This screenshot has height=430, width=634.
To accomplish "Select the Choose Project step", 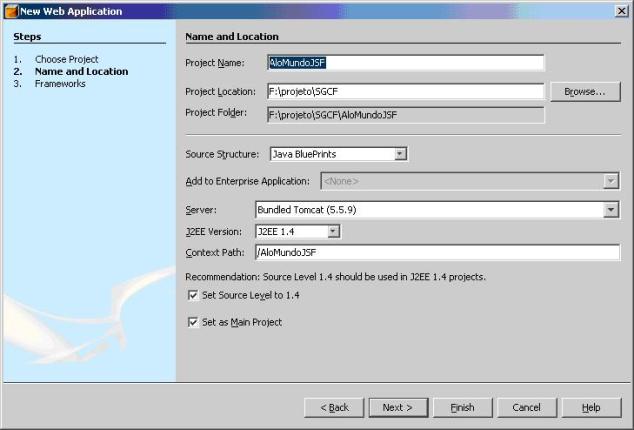I will [66, 59].
